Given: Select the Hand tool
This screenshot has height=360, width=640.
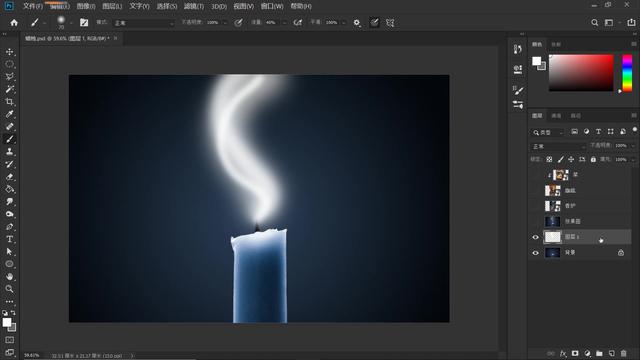Looking at the screenshot, I should tap(9, 276).
